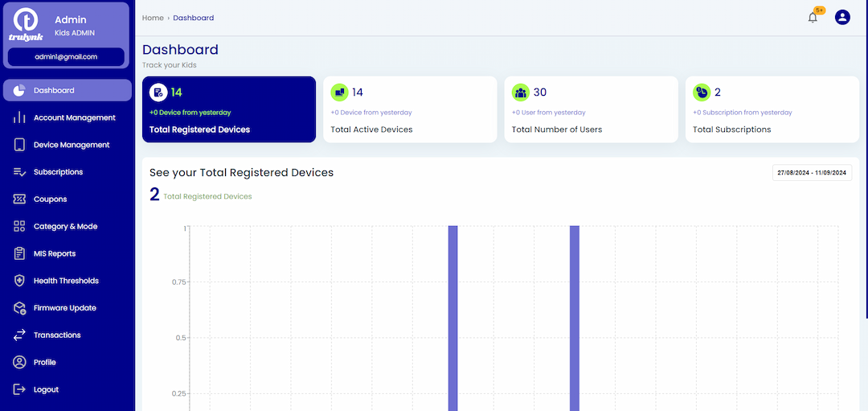Click the Device Management phone icon
Screen dimensions: 868x411
[19, 145]
